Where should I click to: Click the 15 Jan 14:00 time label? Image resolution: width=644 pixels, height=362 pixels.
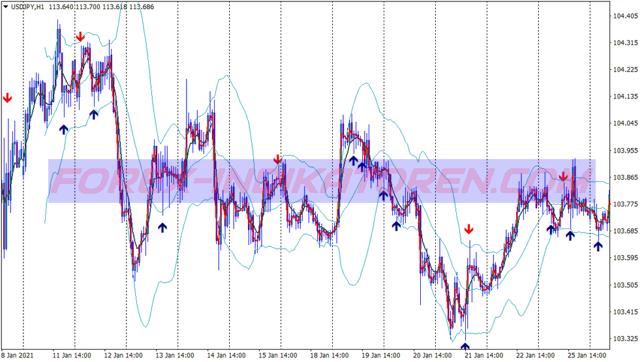[278, 355]
